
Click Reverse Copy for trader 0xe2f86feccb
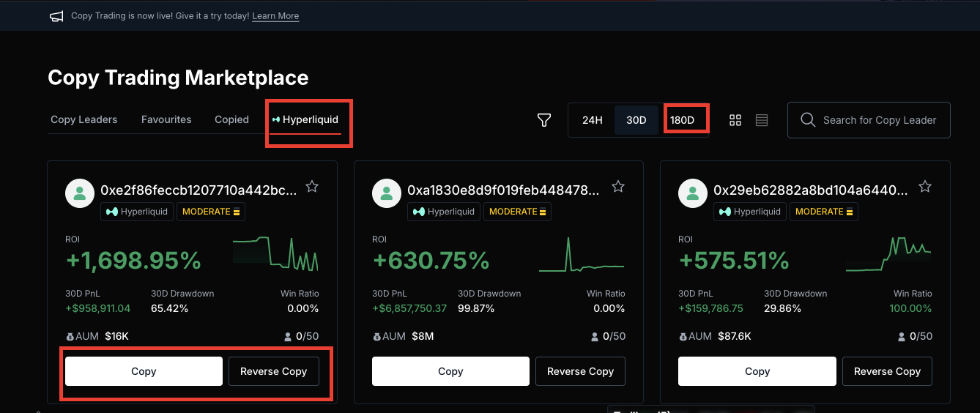click(273, 371)
